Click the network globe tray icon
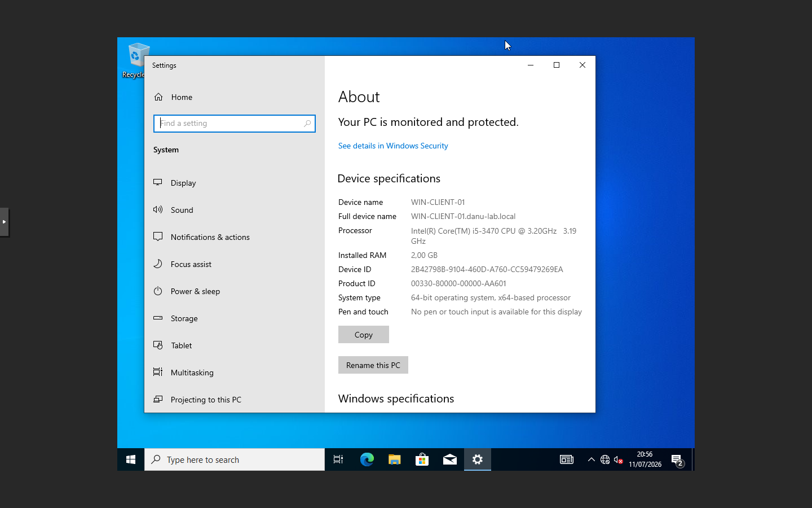This screenshot has width=812, height=508. (x=605, y=459)
